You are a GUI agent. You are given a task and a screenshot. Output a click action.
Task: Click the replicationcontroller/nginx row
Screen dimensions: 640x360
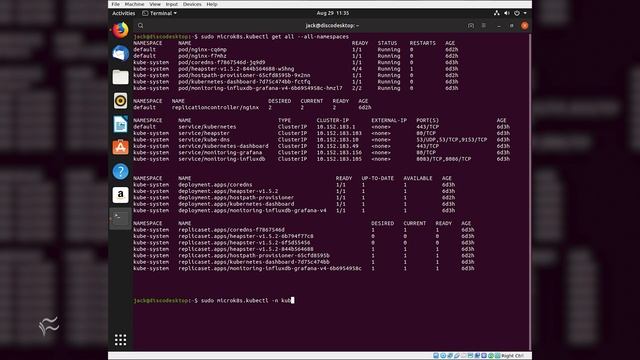(x=252, y=107)
